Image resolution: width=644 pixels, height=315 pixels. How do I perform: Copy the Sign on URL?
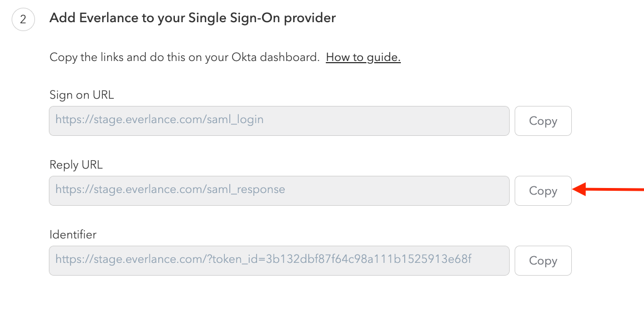tap(543, 121)
